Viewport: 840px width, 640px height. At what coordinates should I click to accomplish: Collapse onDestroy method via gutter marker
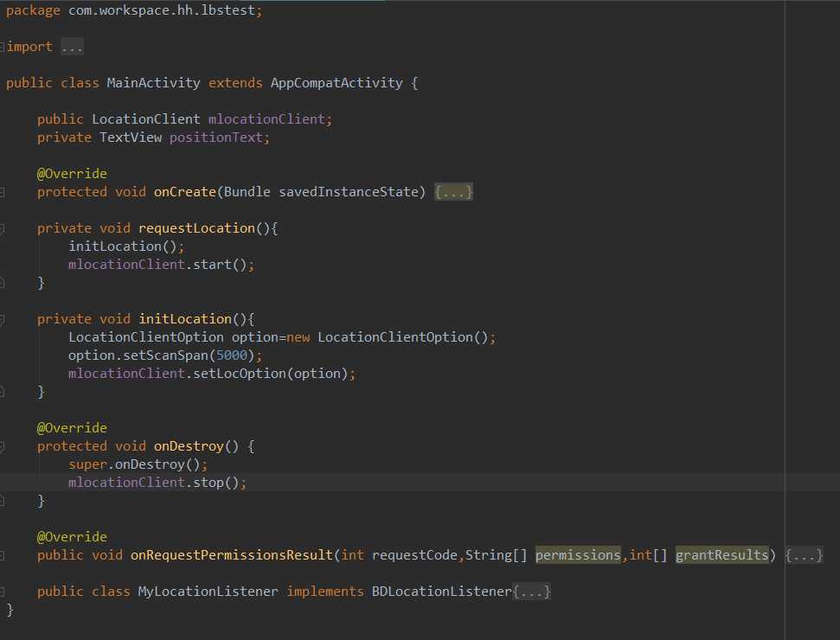[x=2, y=446]
